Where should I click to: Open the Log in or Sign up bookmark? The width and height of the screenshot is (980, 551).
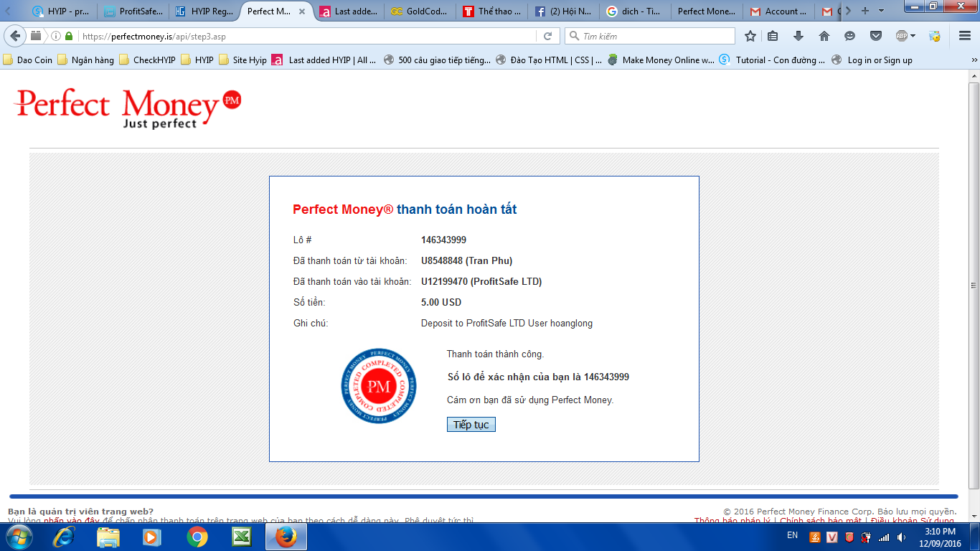coord(872,60)
